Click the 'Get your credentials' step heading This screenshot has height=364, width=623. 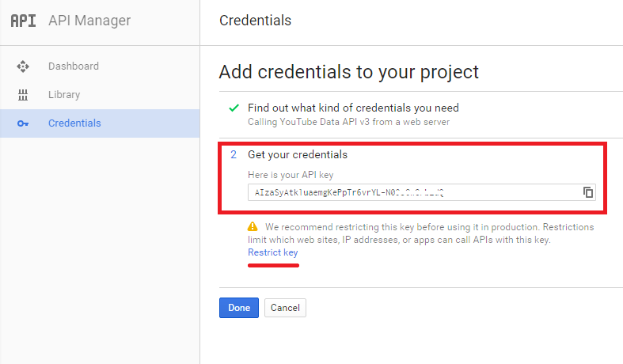click(x=298, y=155)
